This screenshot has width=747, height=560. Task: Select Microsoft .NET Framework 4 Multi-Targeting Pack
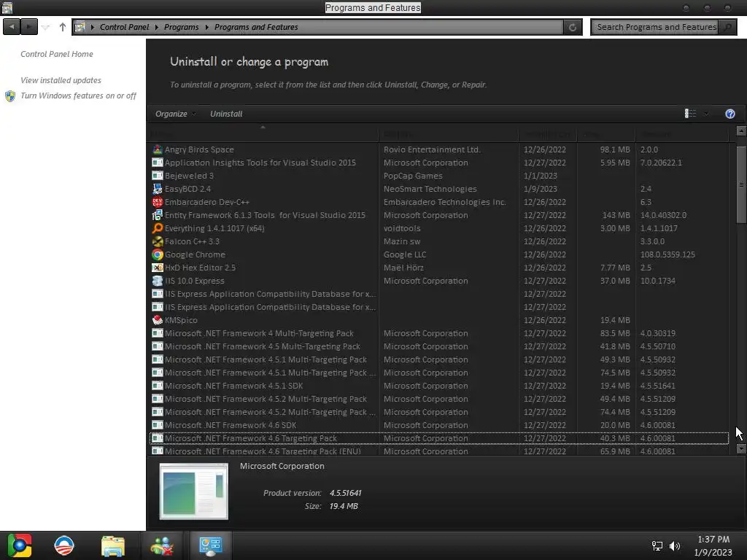coord(438,333)
